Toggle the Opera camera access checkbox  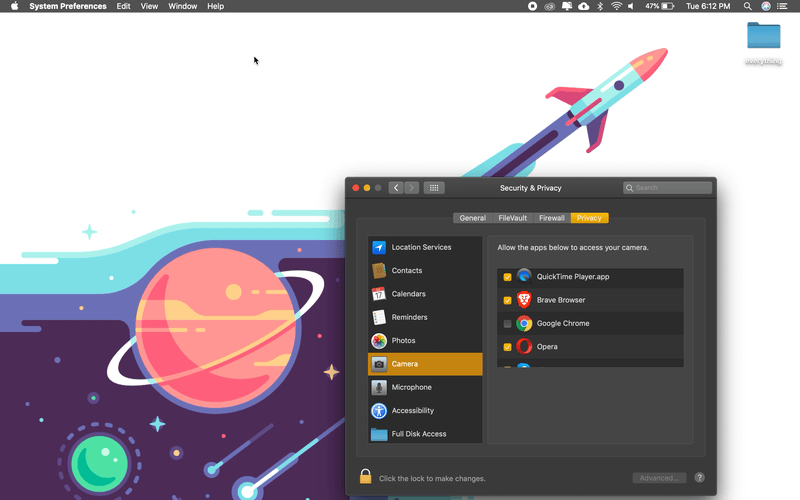[508, 347]
